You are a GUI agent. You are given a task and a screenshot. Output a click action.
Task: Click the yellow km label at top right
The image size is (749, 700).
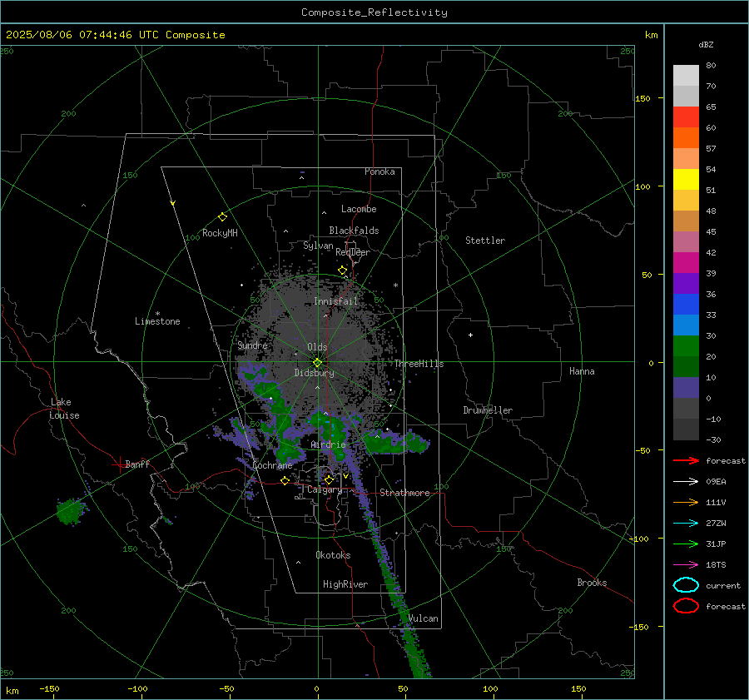tap(651, 34)
